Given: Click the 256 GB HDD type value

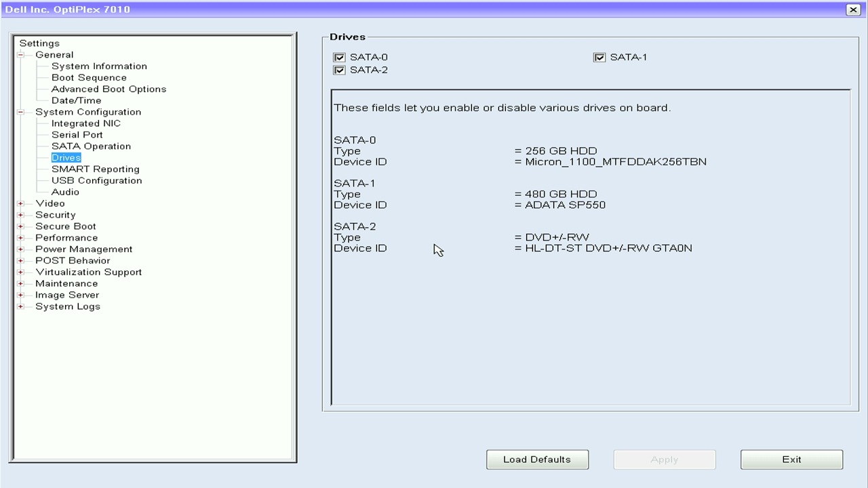Looking at the screenshot, I should click(561, 151).
